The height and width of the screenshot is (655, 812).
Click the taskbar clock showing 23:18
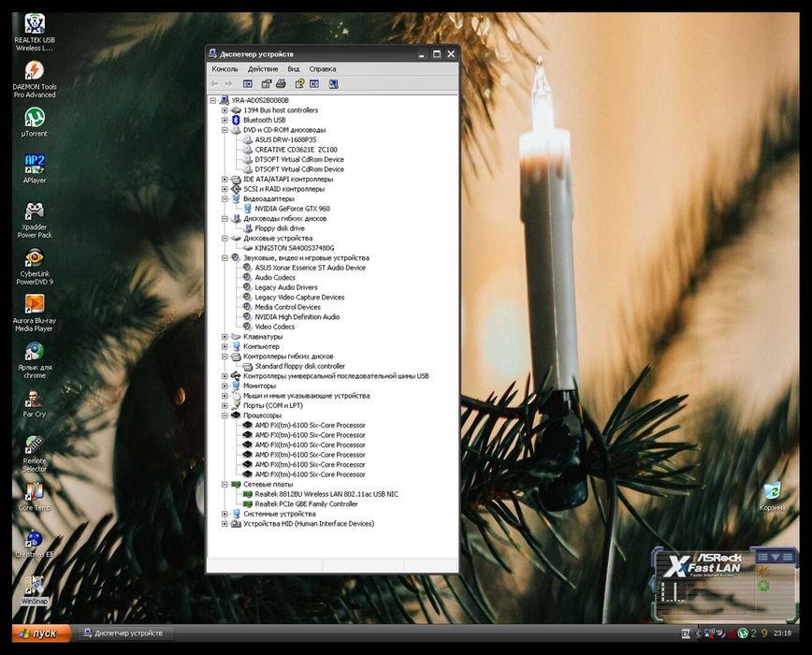[x=782, y=633]
